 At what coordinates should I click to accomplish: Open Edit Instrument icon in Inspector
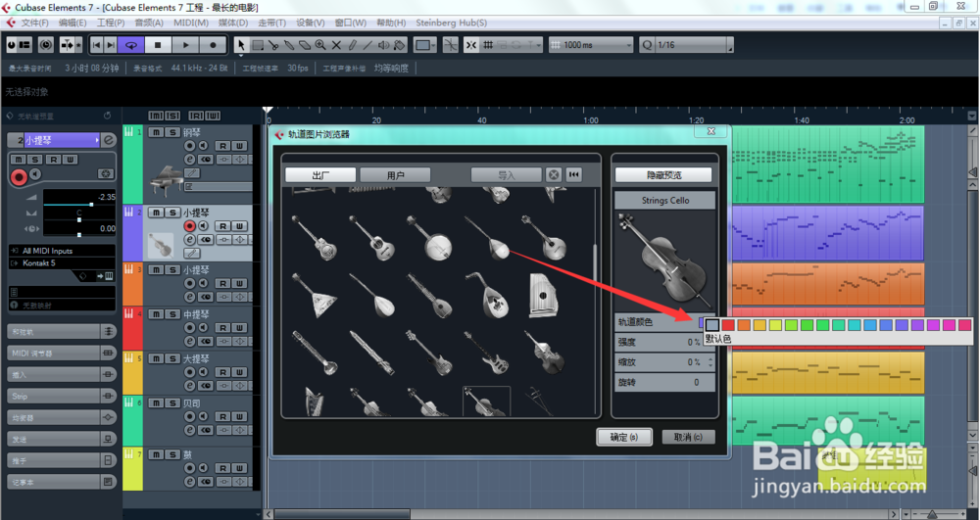pyautogui.click(x=109, y=276)
